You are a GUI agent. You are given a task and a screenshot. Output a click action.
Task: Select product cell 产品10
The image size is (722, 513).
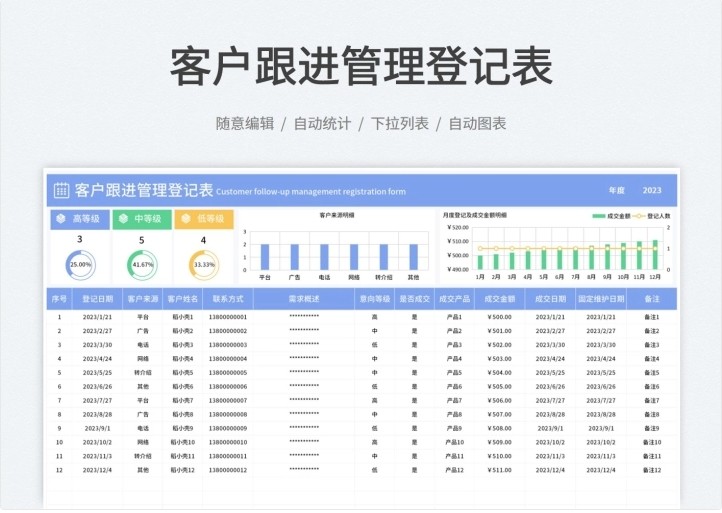pyautogui.click(x=454, y=442)
